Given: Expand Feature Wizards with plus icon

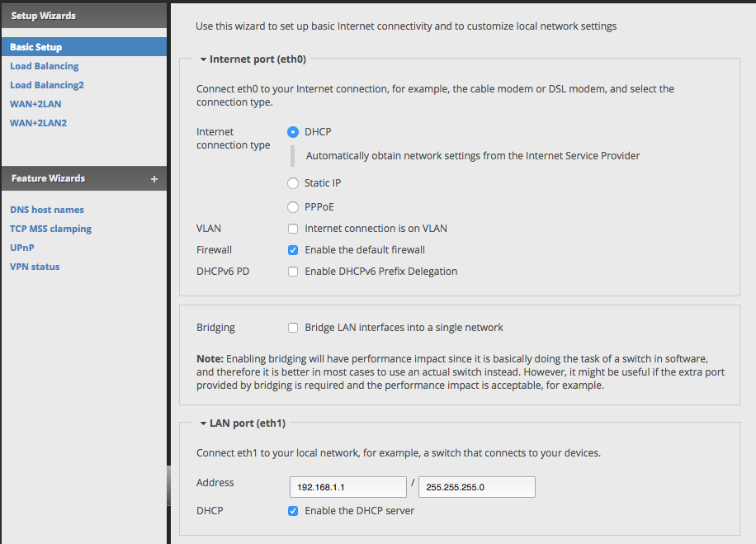Looking at the screenshot, I should coord(154,179).
